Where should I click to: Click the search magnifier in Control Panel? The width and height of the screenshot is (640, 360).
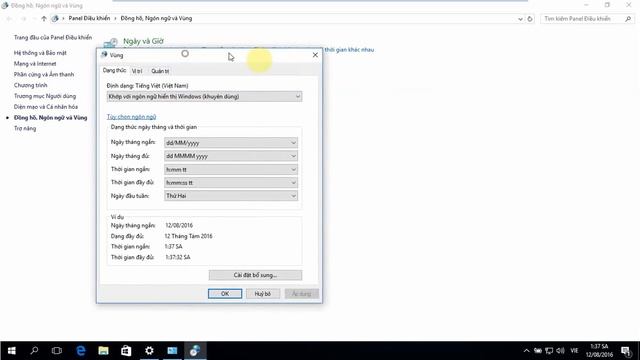[x=628, y=19]
